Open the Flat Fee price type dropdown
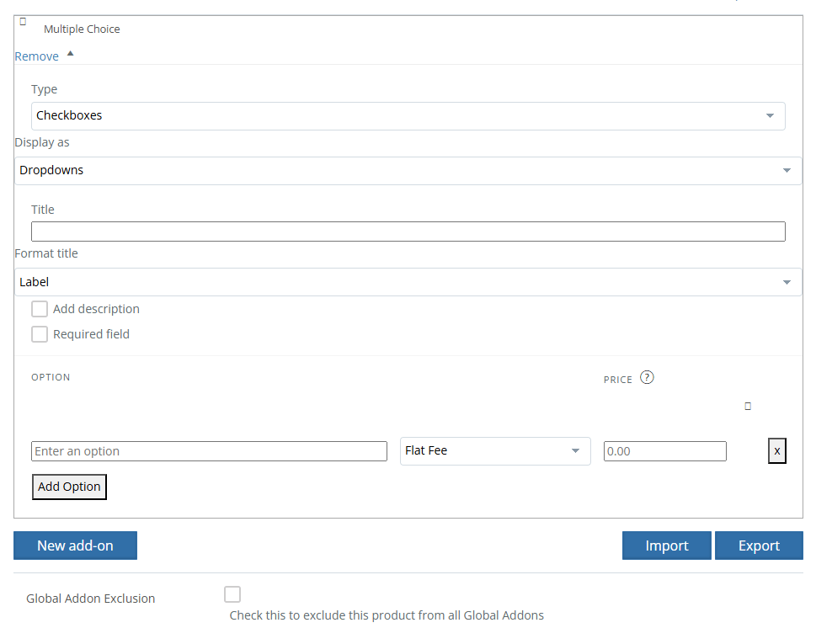The width and height of the screenshot is (816, 644). pos(495,451)
